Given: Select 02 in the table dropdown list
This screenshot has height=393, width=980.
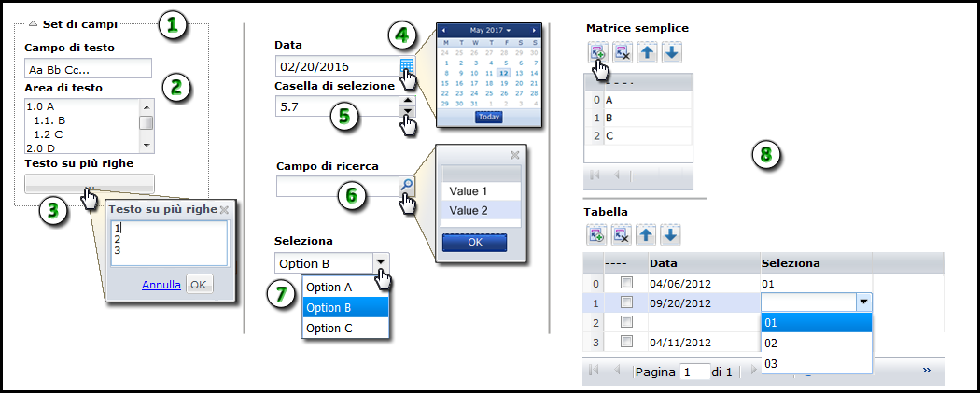Looking at the screenshot, I should tap(771, 343).
